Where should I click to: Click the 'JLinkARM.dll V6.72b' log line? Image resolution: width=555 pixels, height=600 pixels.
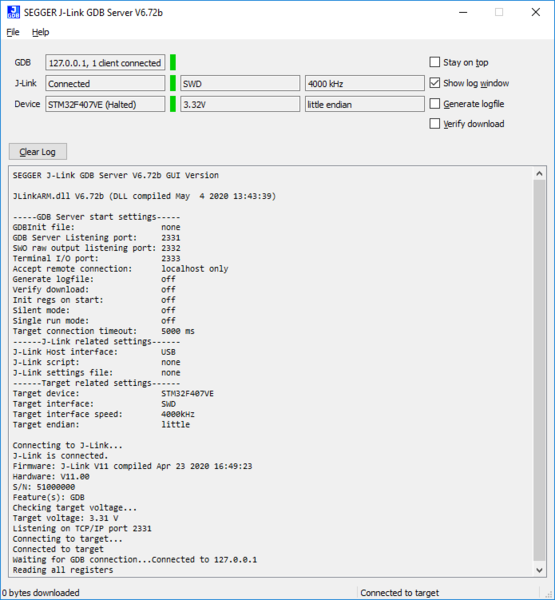coord(144,196)
